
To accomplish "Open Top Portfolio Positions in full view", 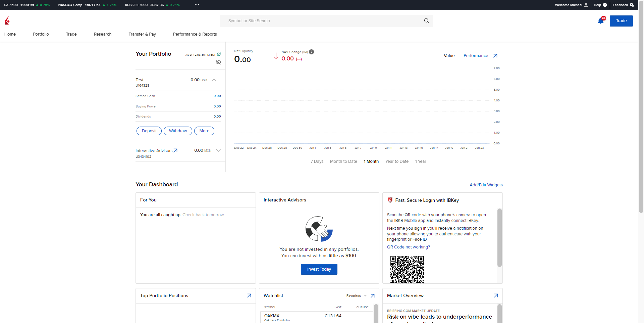I will click(249, 295).
